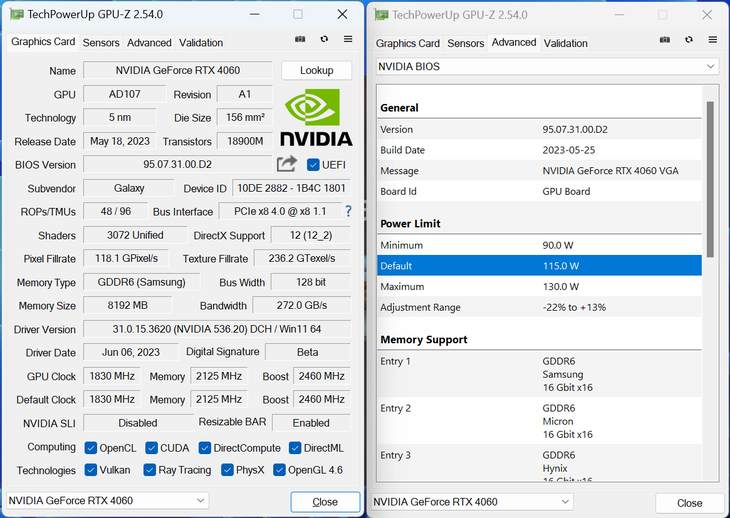
Task: Select the Maximum 130.0 W row
Action: 539,286
